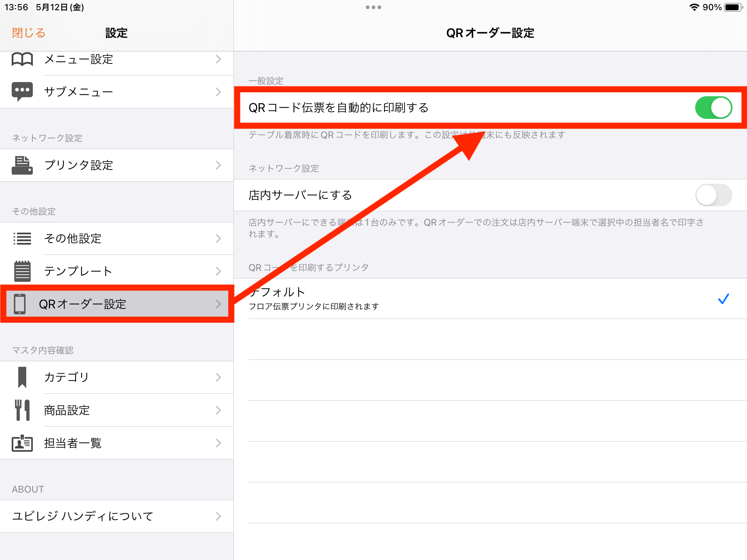
Task: Expand the サブメニュー chevron
Action: (218, 92)
